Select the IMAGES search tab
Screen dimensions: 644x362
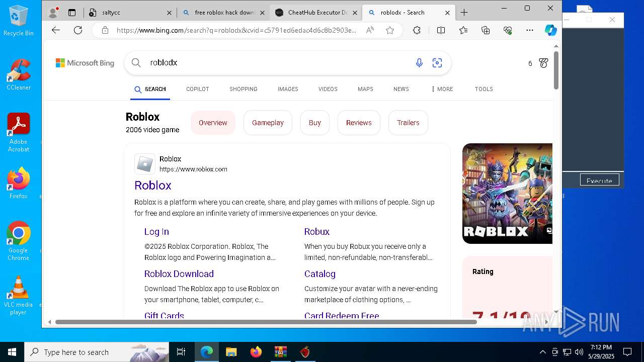tap(288, 89)
